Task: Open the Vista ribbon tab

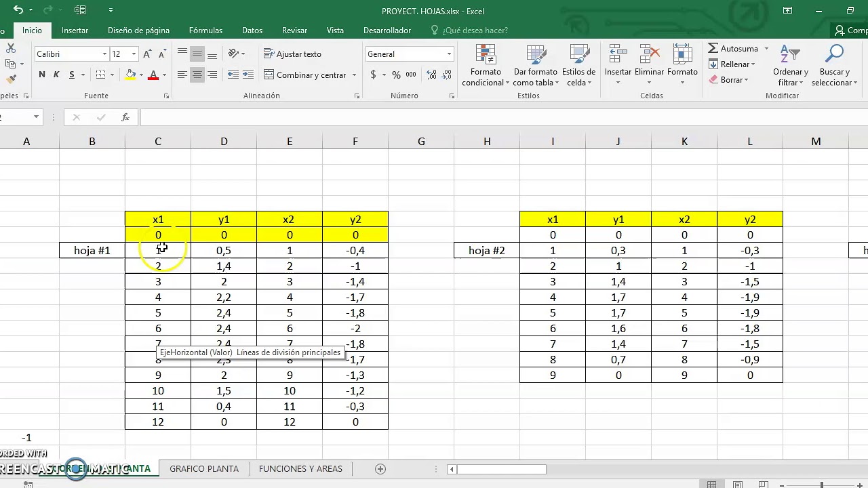Action: pyautogui.click(x=335, y=30)
